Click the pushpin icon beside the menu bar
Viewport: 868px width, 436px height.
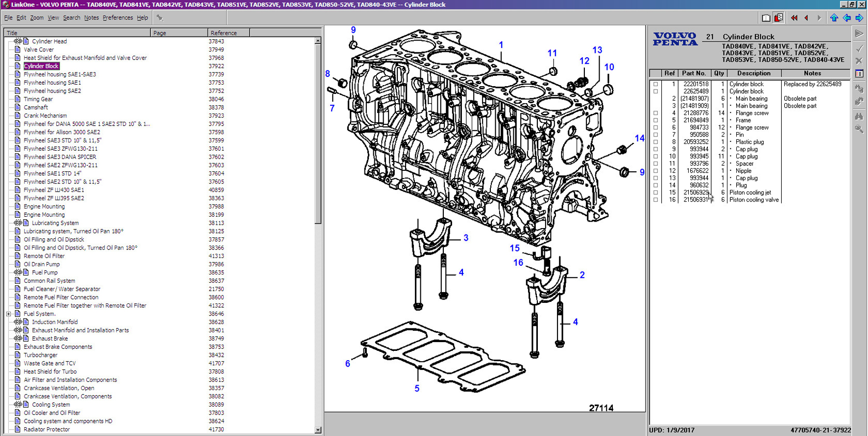(x=160, y=18)
